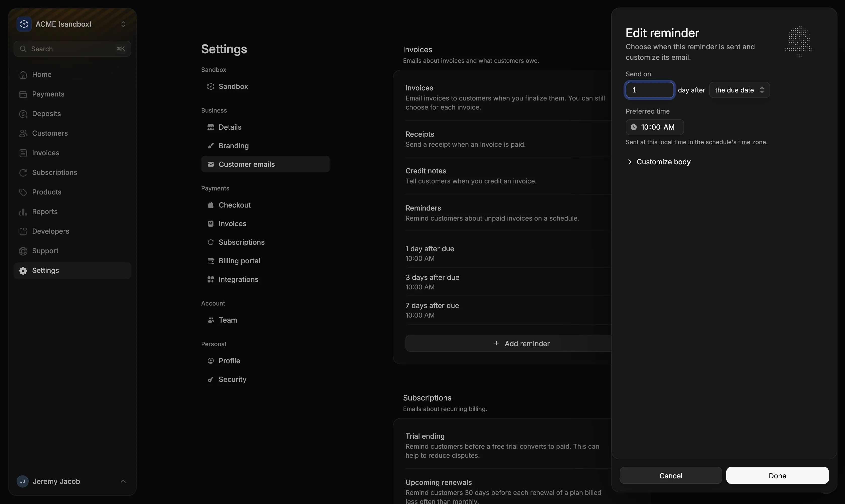The image size is (845, 504).
Task: Open Support in the sidebar
Action: coord(72,251)
